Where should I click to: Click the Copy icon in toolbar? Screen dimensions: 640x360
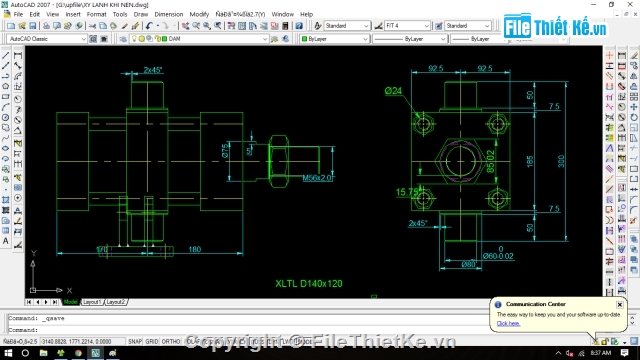(x=103, y=26)
